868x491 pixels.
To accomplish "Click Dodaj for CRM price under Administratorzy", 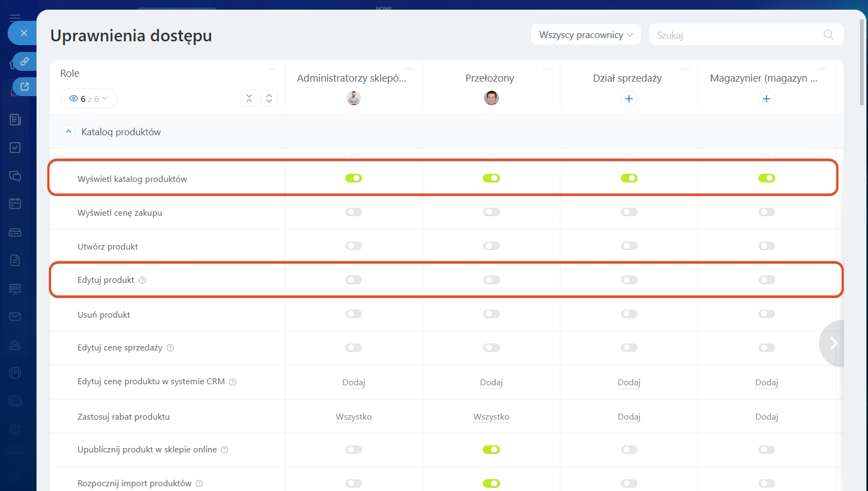I will [x=353, y=383].
